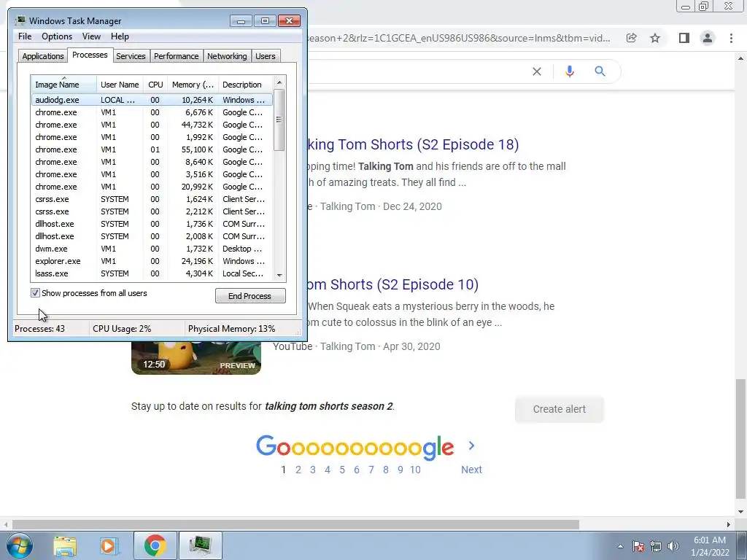747x560 pixels.
Task: Click Processes: 43 status bar entry
Action: 40,329
